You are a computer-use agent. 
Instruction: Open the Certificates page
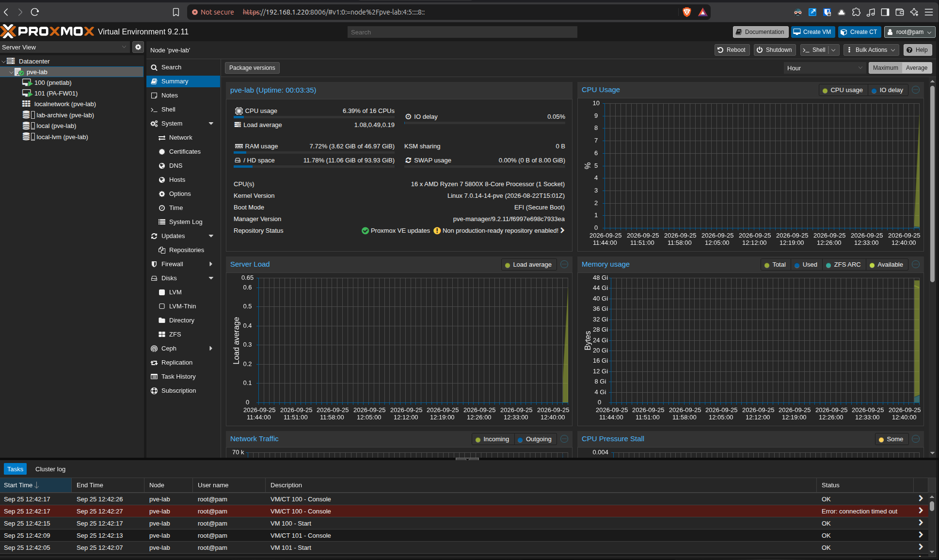coord(185,152)
